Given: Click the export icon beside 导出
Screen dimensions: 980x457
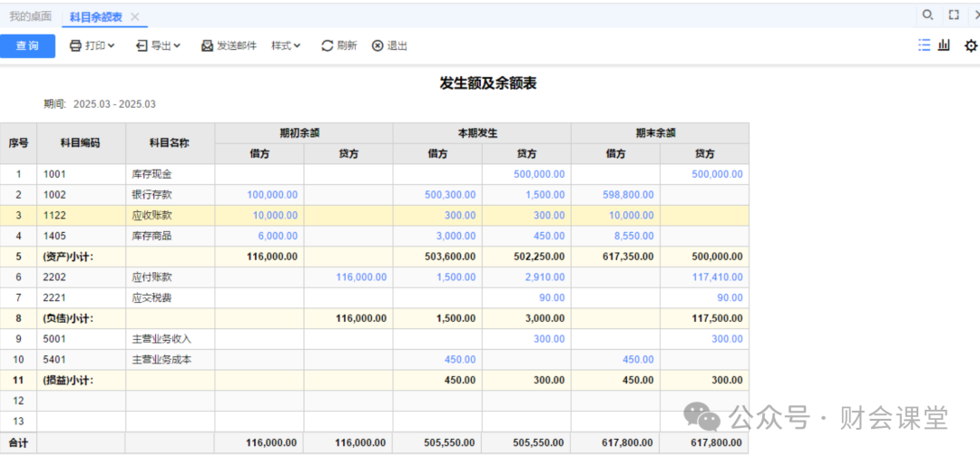Looking at the screenshot, I should pos(142,45).
